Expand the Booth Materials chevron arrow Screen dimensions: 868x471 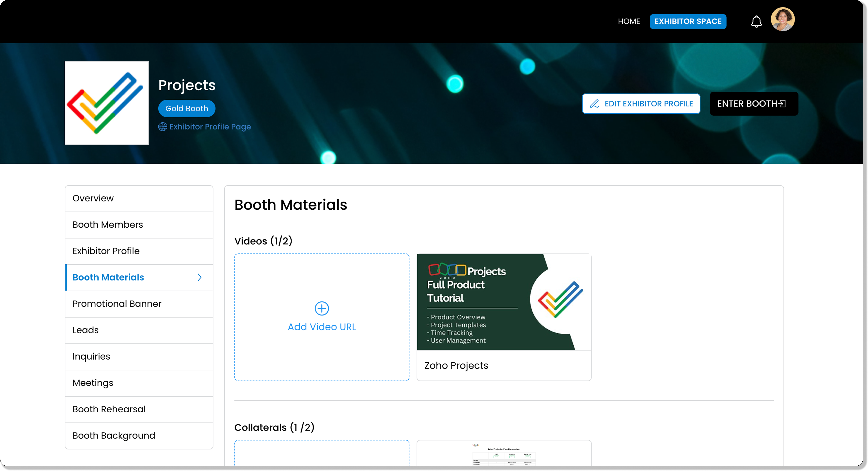pyautogui.click(x=199, y=277)
